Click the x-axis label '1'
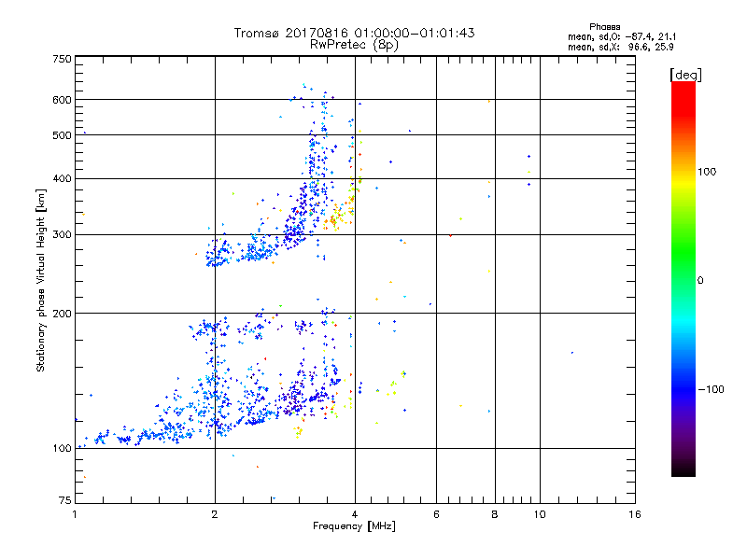 (75, 514)
